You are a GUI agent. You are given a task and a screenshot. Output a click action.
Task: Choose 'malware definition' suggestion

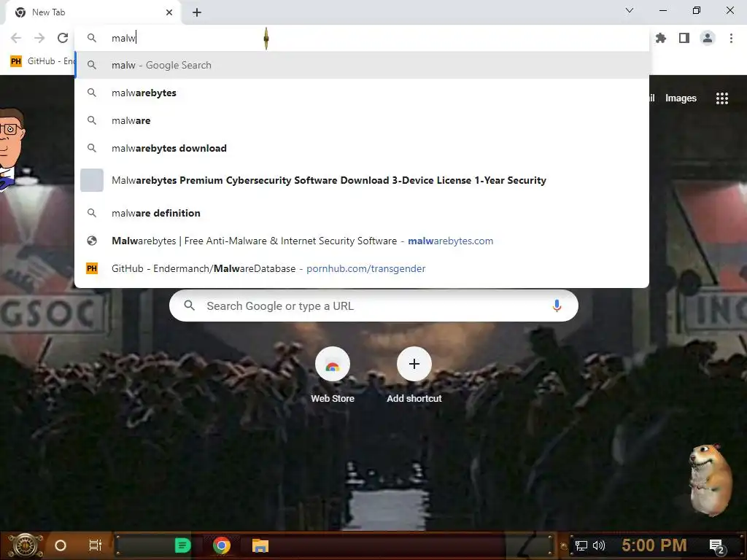(x=362, y=213)
